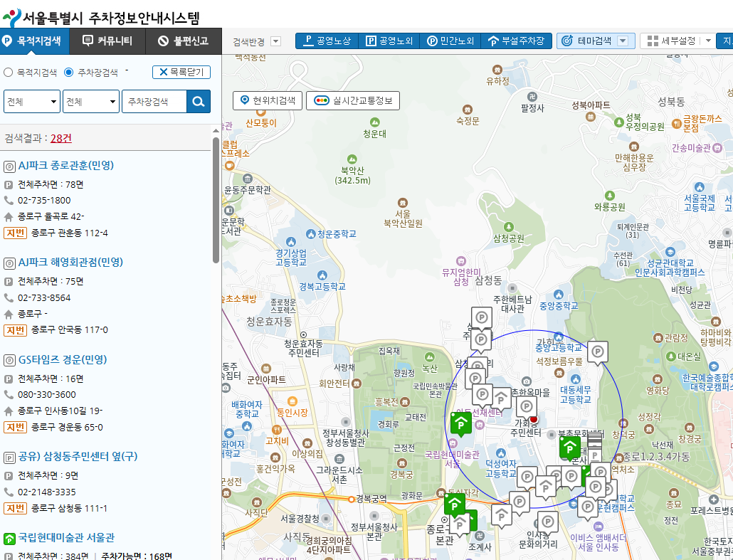The width and height of the screenshot is (733, 560).
Task: Toggle the 민간노외 parking filter
Action: 450,41
